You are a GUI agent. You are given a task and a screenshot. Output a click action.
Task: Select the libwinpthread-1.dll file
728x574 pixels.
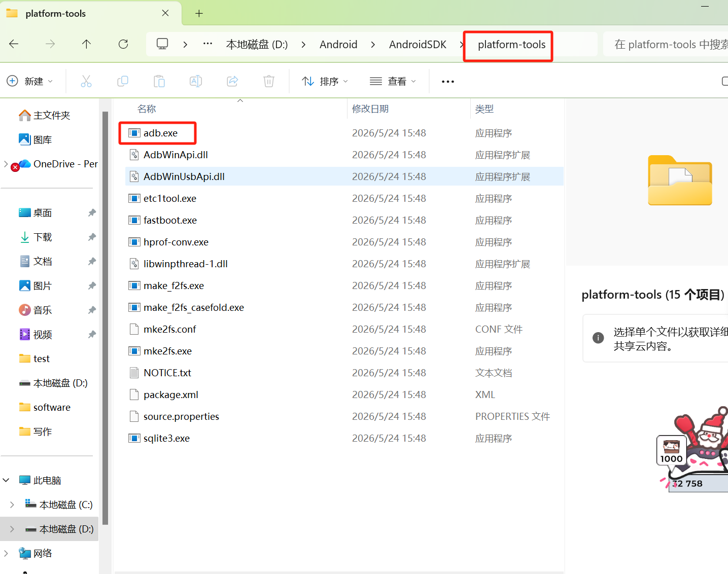point(344,264)
